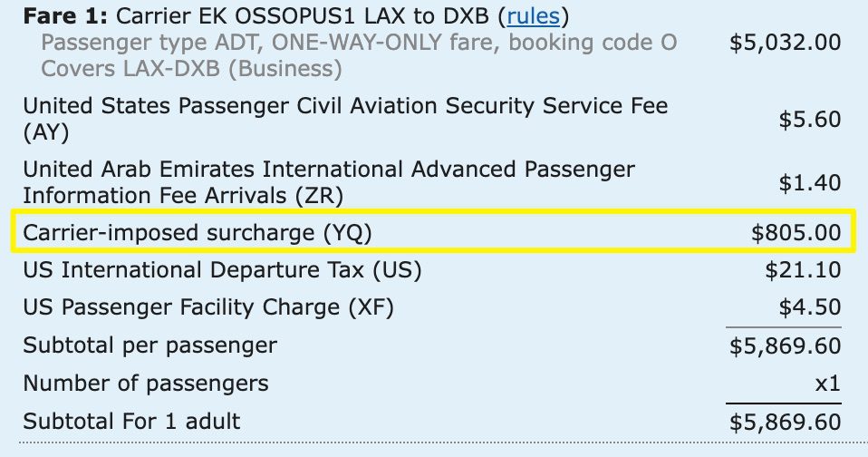
Task: Click the $1.40 ZR fee amount
Action: [x=810, y=183]
